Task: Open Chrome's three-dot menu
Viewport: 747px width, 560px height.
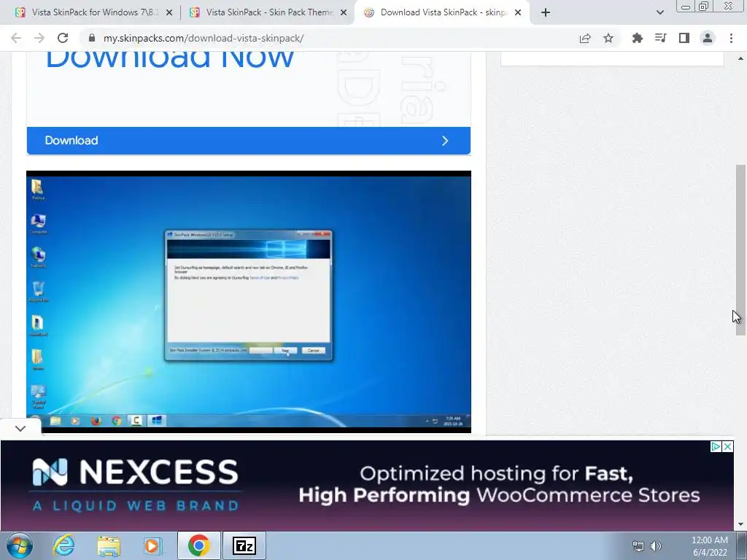Action: point(731,38)
